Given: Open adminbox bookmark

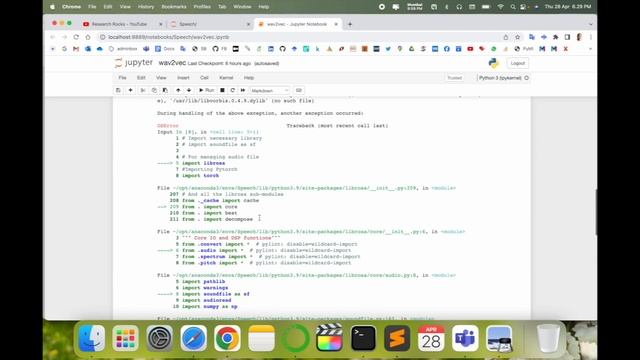Looking at the screenshot, I should (x=123, y=49).
